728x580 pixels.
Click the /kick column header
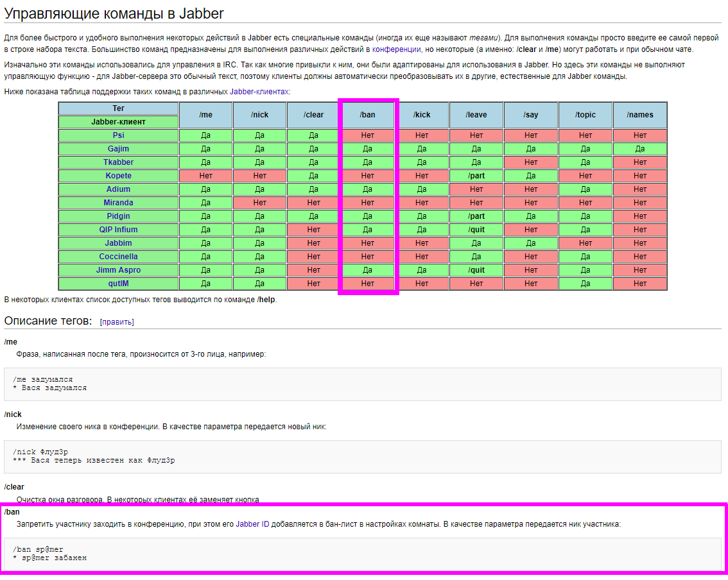tap(422, 115)
